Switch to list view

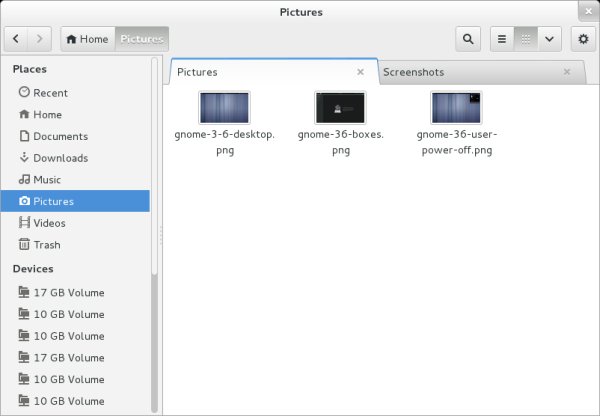pos(502,39)
